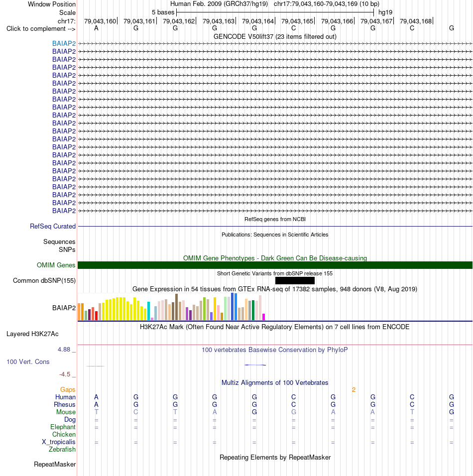Click the Elephant alignment row label
473x476 pixels.
pyautogui.click(x=63, y=427)
